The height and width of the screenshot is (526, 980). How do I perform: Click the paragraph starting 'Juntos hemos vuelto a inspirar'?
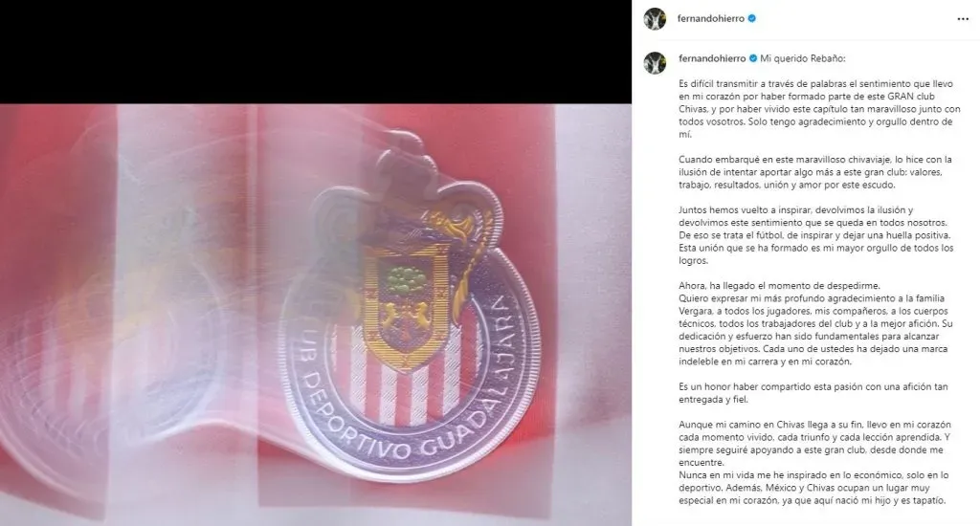(816, 235)
